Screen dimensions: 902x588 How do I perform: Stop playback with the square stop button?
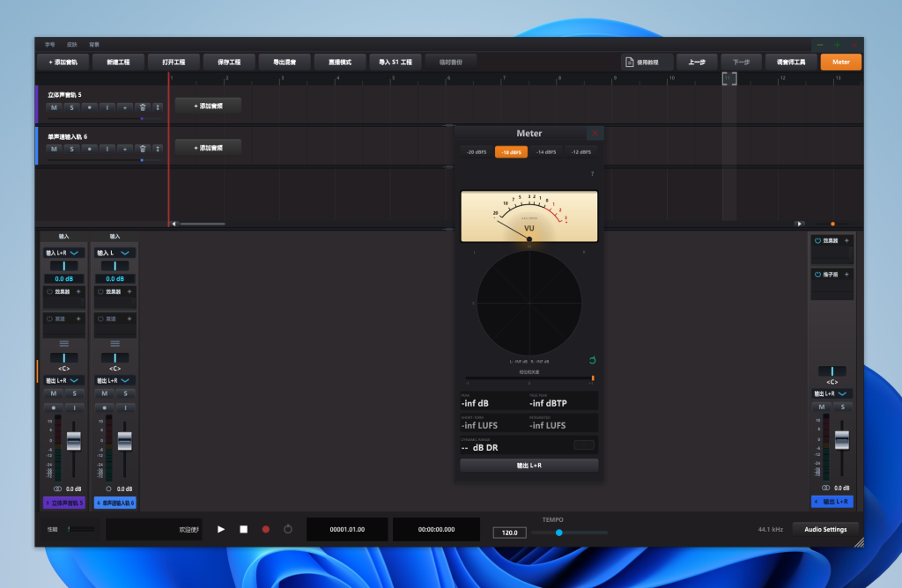pos(243,529)
